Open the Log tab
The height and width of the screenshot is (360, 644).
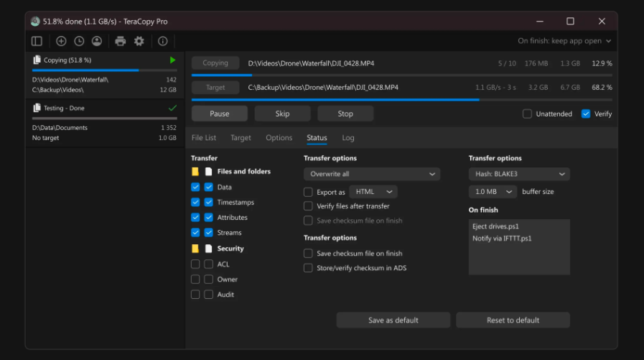pos(348,138)
